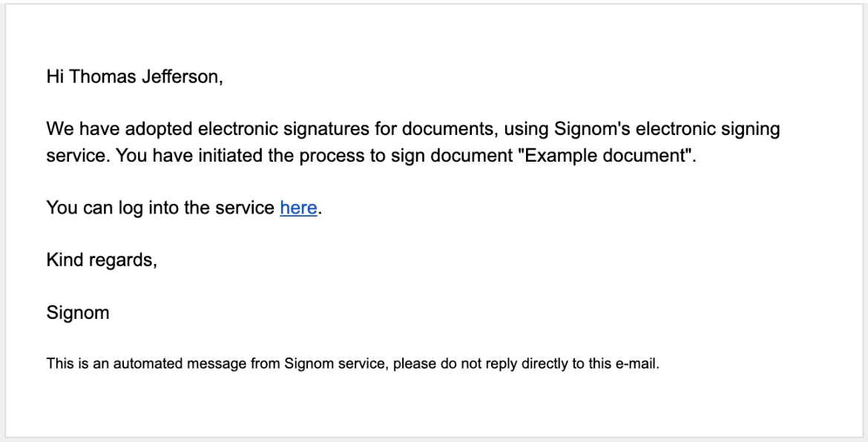Open the 'here' login link
The width and height of the screenshot is (868, 442).
[x=298, y=208]
